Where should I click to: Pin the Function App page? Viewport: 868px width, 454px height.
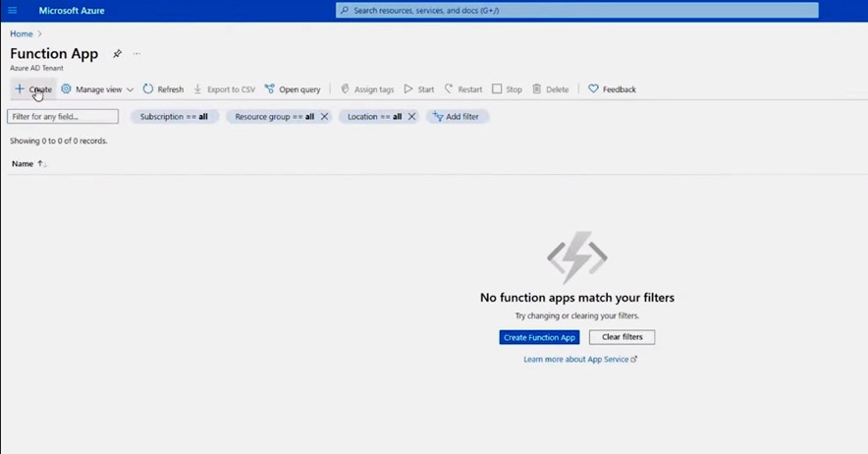(117, 54)
